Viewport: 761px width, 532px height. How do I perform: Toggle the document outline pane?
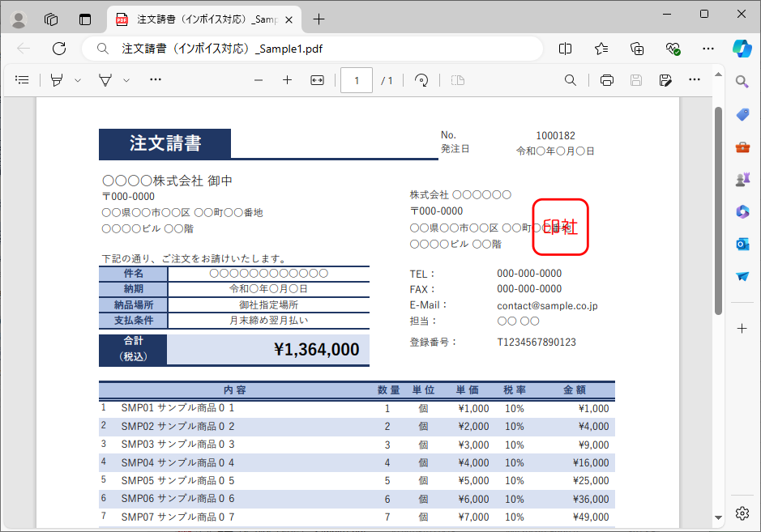tap(22, 79)
